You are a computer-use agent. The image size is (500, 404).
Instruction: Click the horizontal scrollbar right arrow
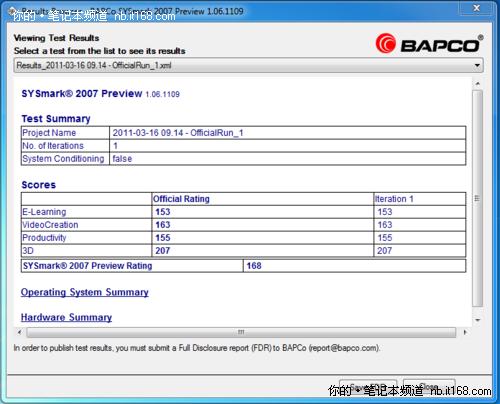[465, 332]
